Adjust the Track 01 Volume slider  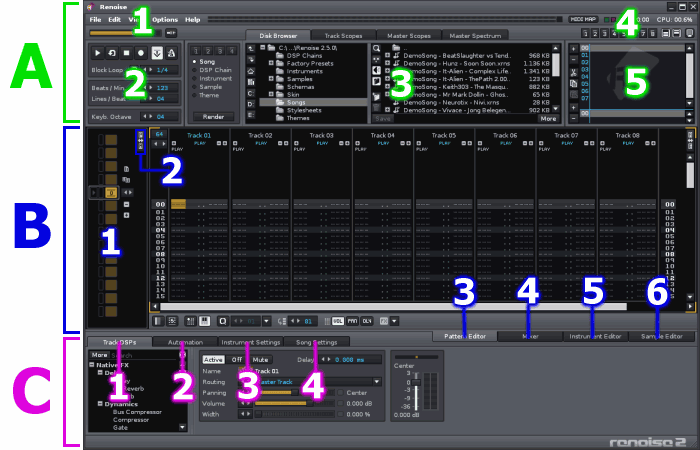[x=294, y=404]
